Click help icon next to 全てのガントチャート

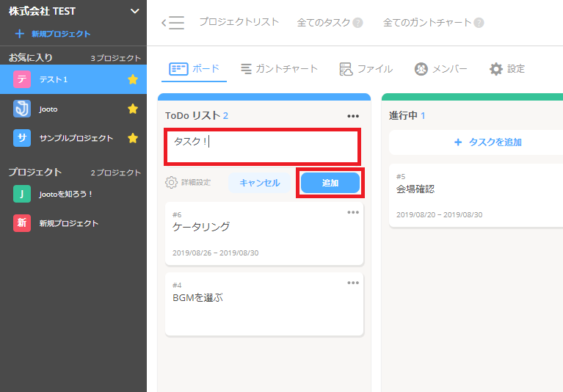(x=479, y=23)
